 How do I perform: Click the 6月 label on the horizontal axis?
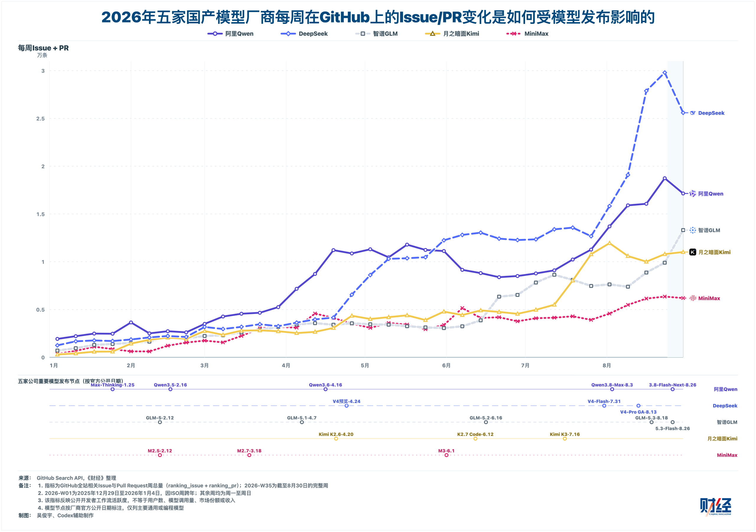coord(447,365)
